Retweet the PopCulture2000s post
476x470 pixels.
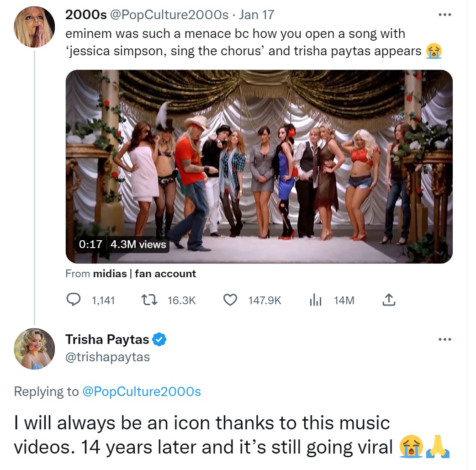tap(148, 300)
